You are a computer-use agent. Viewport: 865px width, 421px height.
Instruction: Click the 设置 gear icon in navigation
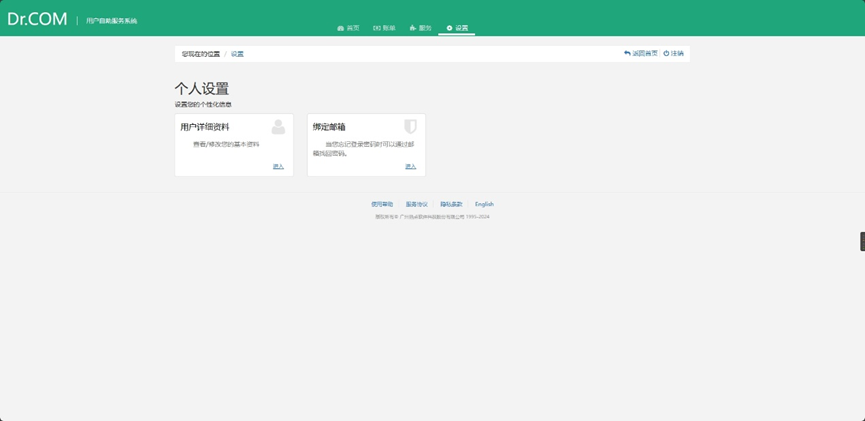tap(449, 28)
